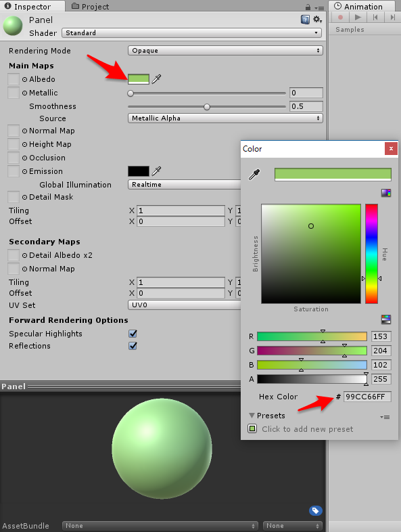This screenshot has width=401, height=532.
Task: Click the Hex Color input field
Action: point(367,397)
